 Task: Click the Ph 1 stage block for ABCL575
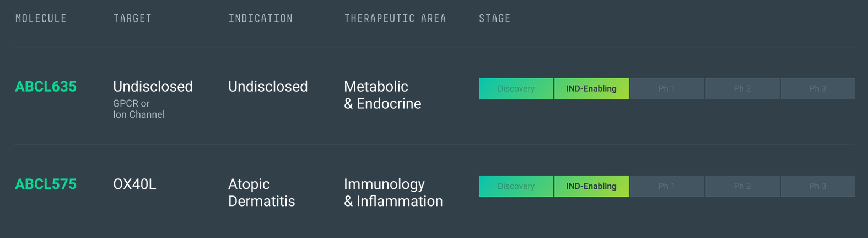click(667, 187)
